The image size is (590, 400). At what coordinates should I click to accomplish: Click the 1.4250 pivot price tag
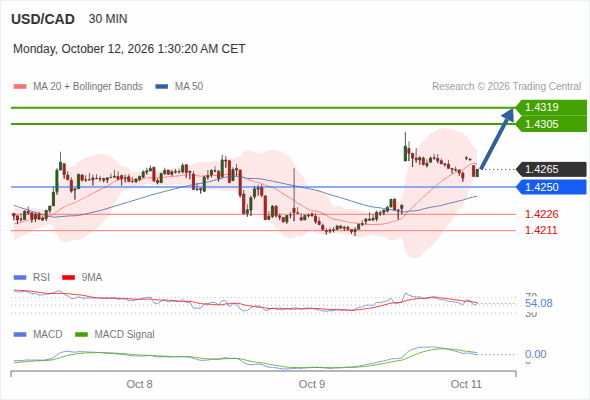tap(551, 187)
